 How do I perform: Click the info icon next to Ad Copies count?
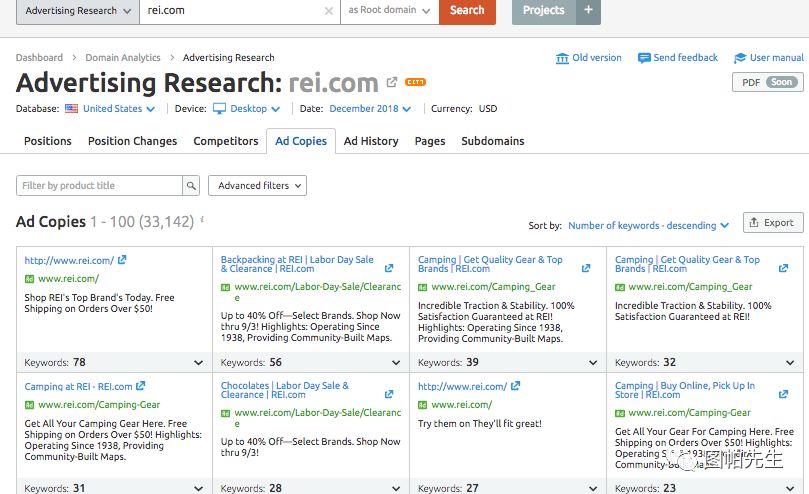point(202,219)
